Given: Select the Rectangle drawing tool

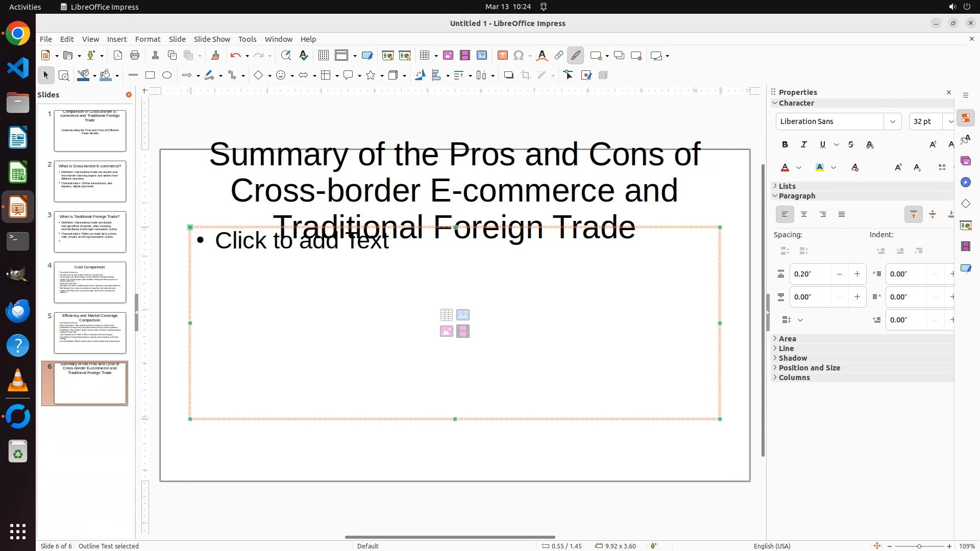Looking at the screenshot, I should (150, 76).
